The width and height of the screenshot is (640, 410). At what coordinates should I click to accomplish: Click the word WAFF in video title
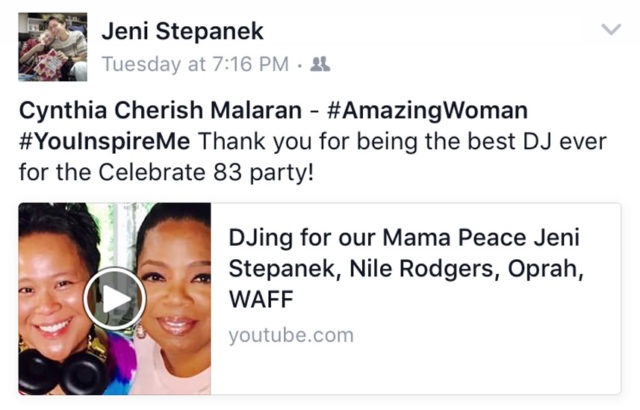pos(261,299)
